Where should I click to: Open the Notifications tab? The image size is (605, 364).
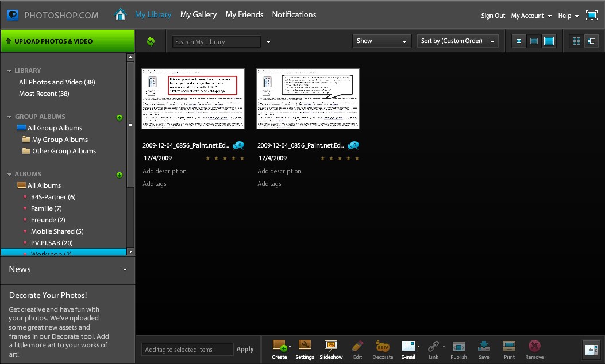coord(294,14)
